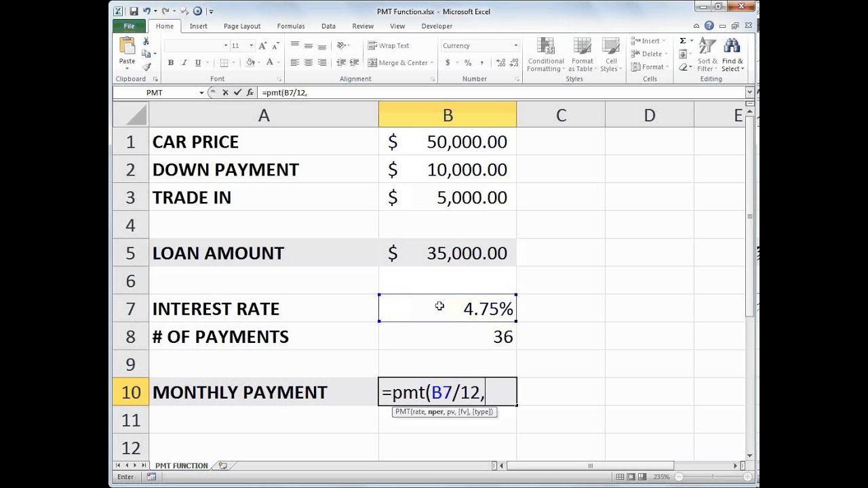Click the Comma Style icon
The width and height of the screenshot is (868, 488).
click(x=481, y=62)
